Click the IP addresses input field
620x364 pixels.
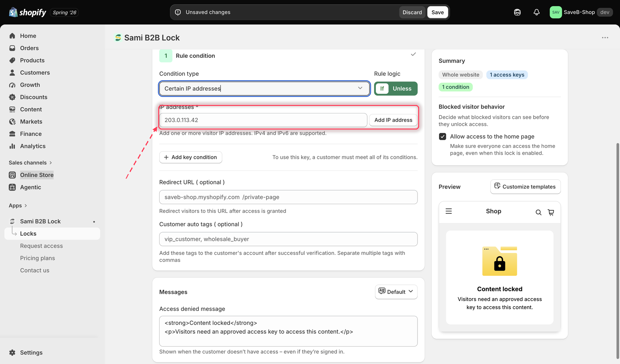click(x=263, y=120)
